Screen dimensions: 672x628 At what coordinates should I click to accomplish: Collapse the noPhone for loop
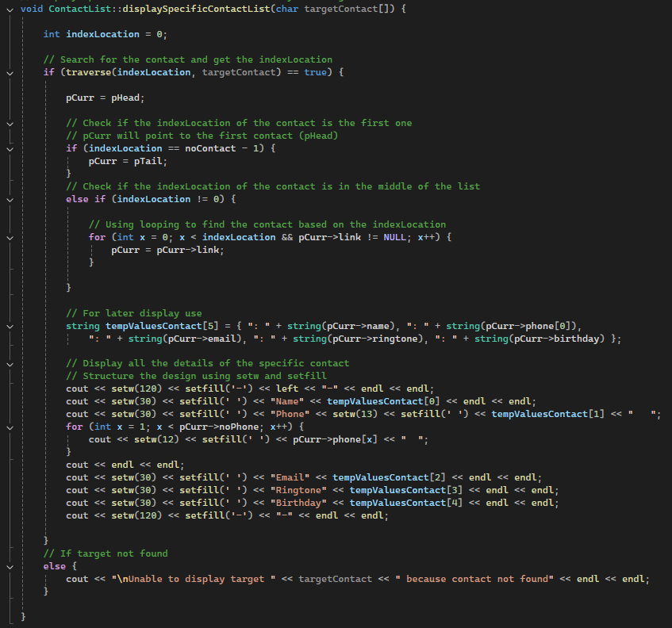click(8, 427)
